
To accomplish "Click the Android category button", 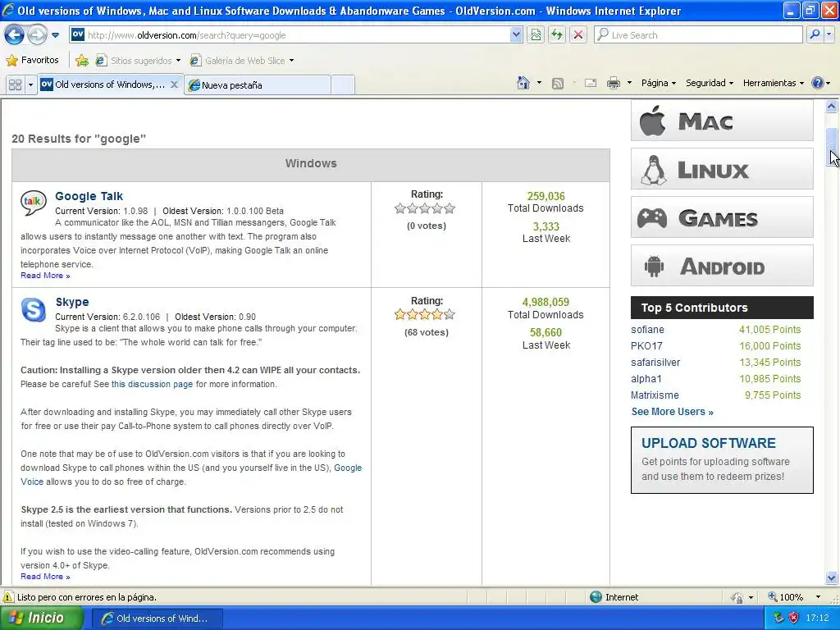I will [x=722, y=266].
